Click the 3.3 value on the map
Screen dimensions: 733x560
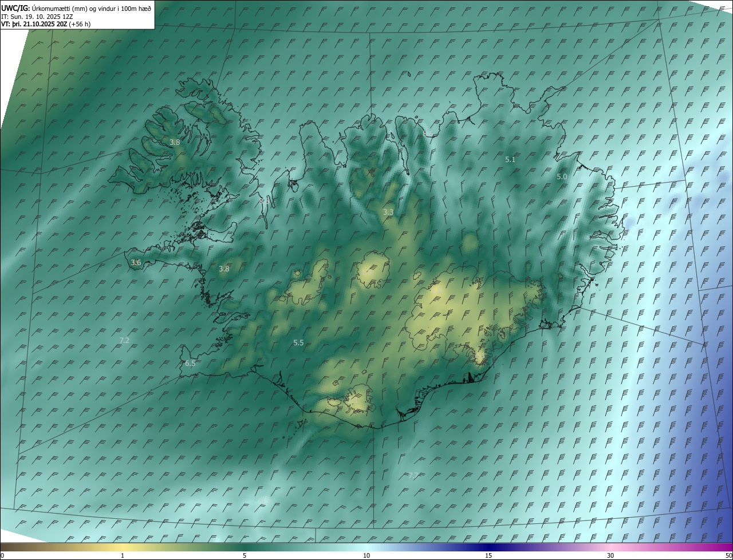pyautogui.click(x=388, y=212)
